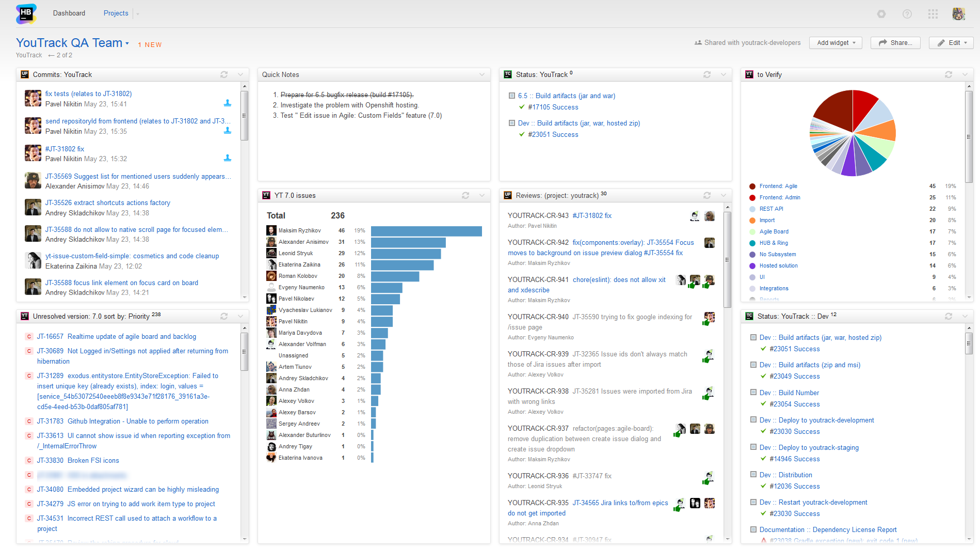Click Critical priority icon for JT-33830
The image size is (980, 547).
[x=29, y=460]
